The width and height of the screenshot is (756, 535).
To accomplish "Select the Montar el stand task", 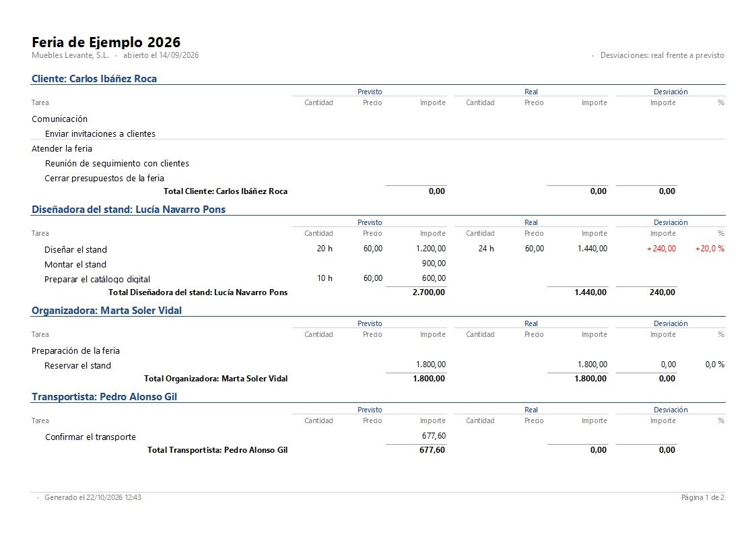I will [75, 264].
